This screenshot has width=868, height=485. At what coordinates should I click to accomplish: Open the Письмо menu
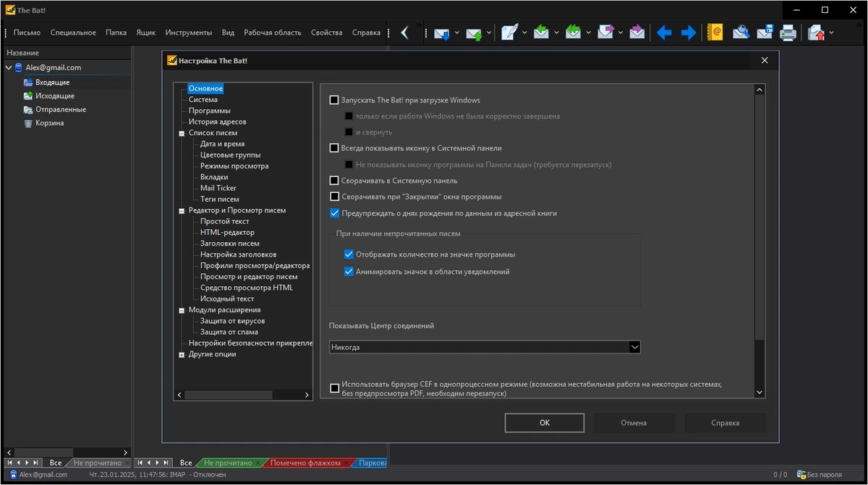point(27,33)
